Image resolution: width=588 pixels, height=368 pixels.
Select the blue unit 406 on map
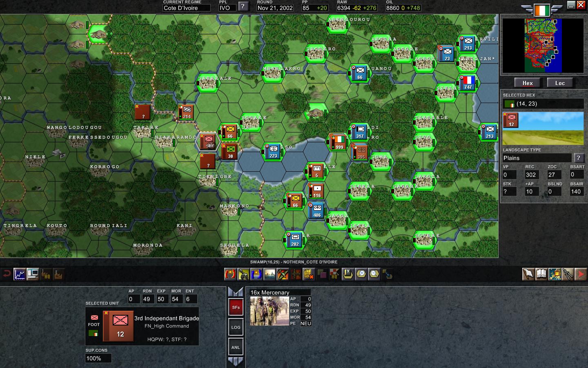coord(317,210)
